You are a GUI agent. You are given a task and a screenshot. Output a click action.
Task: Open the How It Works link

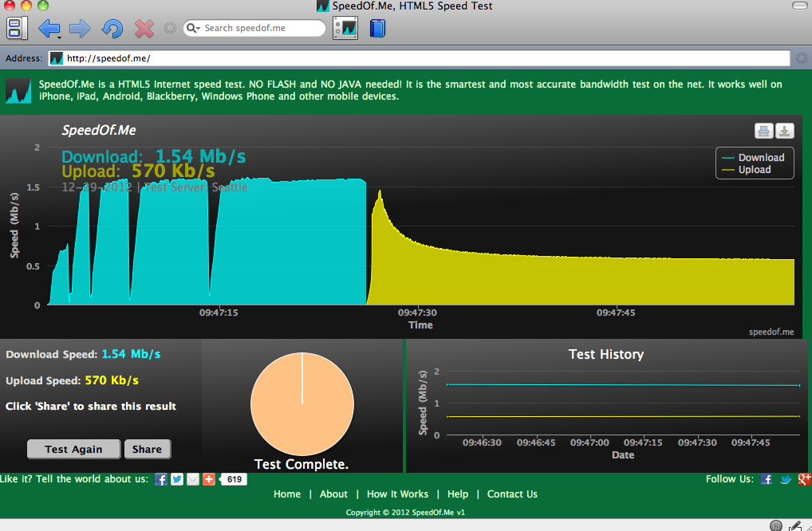click(398, 494)
